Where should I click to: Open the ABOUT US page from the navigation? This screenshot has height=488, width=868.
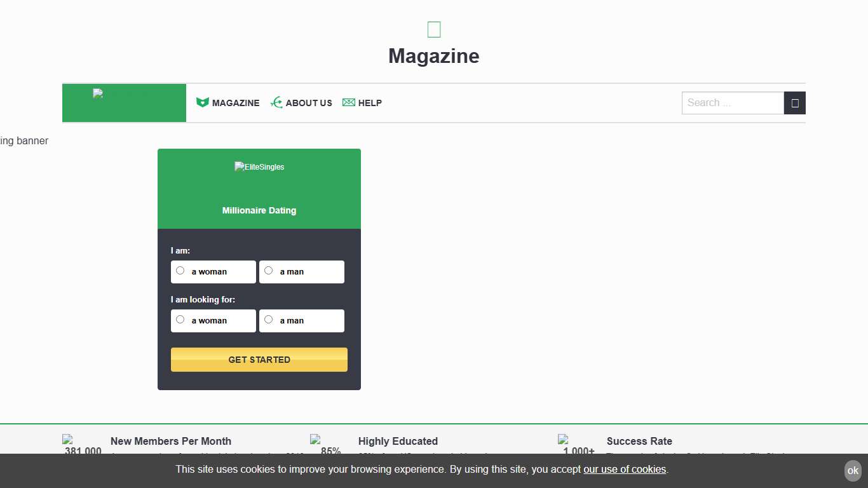pyautogui.click(x=309, y=102)
